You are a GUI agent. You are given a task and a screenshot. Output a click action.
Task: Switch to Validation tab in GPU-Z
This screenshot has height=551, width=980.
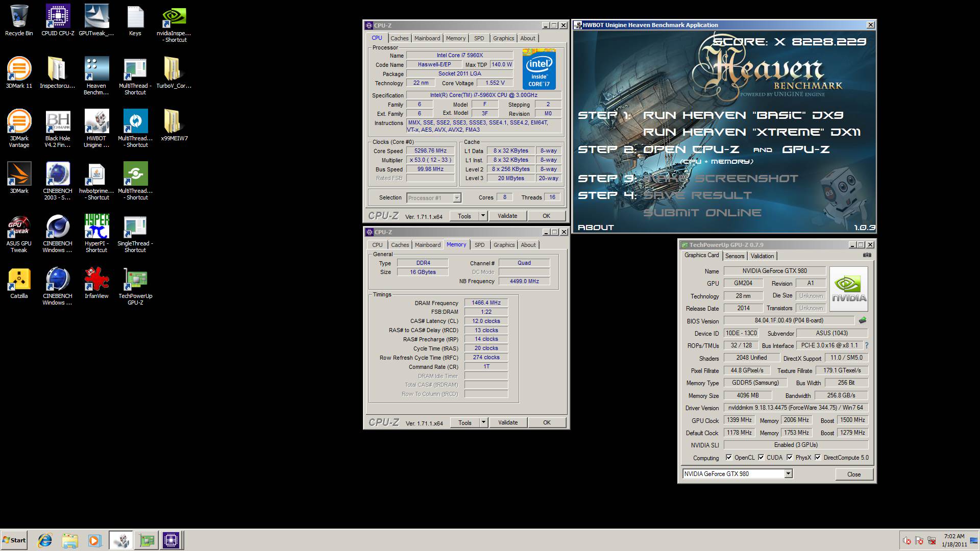762,256
